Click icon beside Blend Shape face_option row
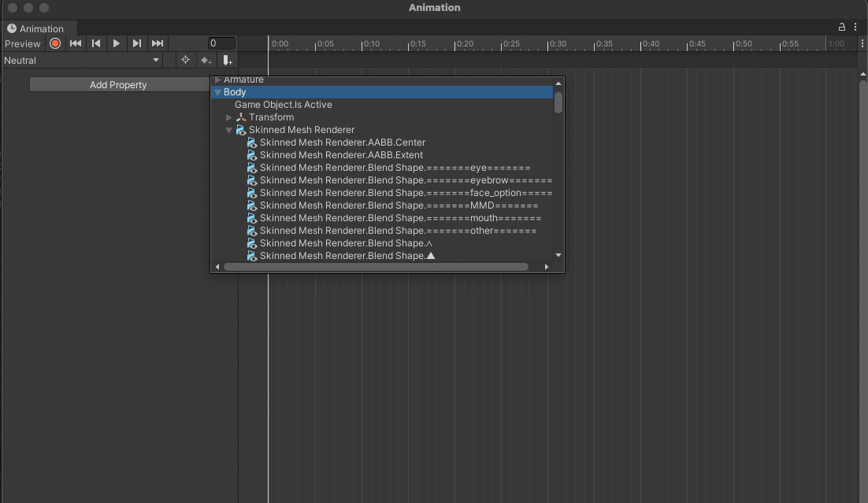 point(252,193)
